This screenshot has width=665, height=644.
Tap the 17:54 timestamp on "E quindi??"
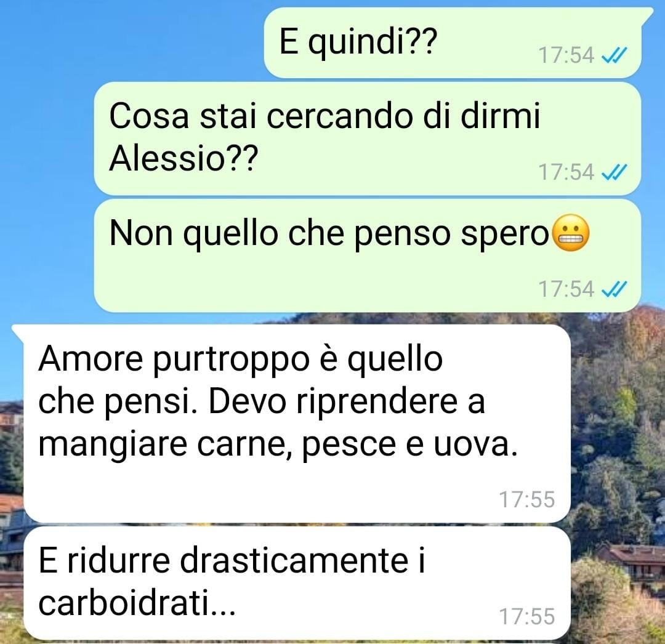coord(566,55)
